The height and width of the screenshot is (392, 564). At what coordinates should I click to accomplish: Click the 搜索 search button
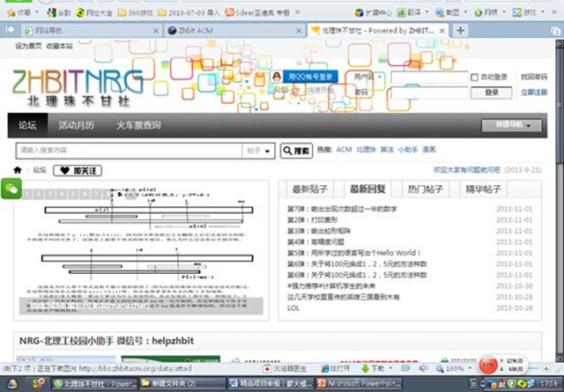click(296, 151)
